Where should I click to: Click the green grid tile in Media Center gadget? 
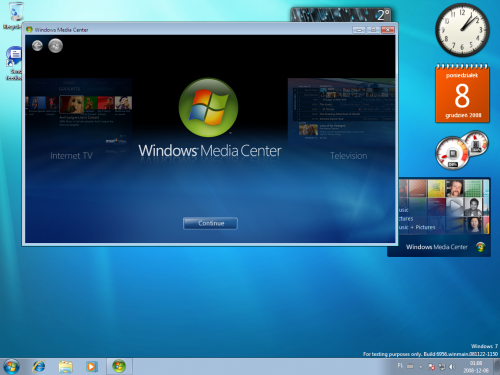473,188
